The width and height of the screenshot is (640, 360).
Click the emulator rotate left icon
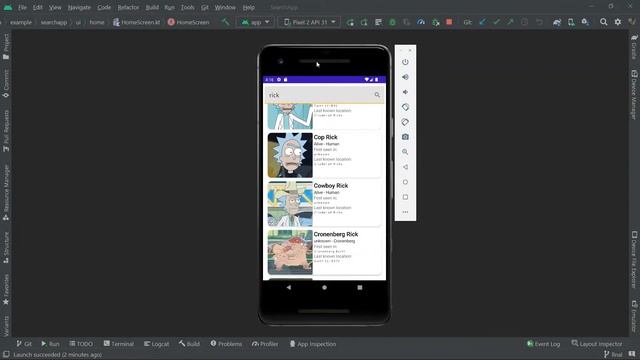click(405, 107)
